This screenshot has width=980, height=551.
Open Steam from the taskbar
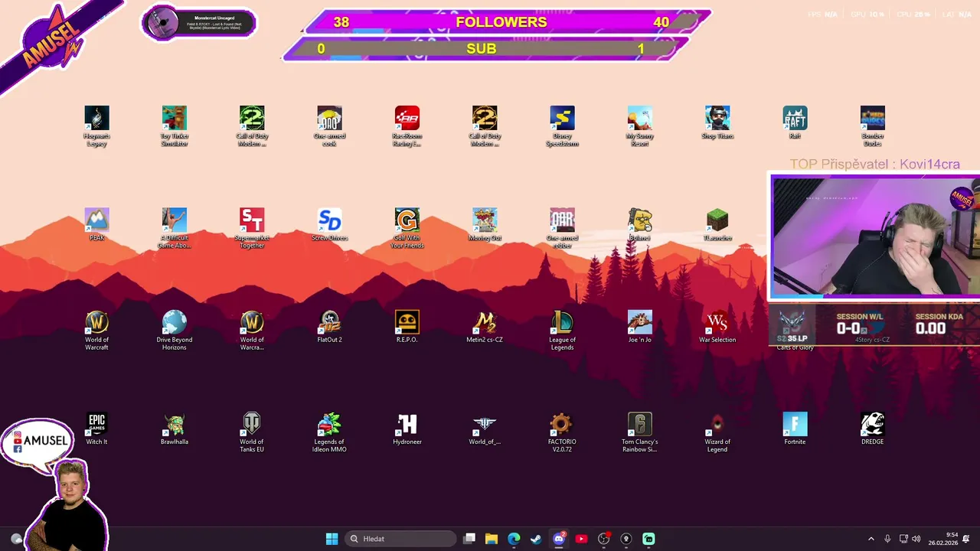536,539
